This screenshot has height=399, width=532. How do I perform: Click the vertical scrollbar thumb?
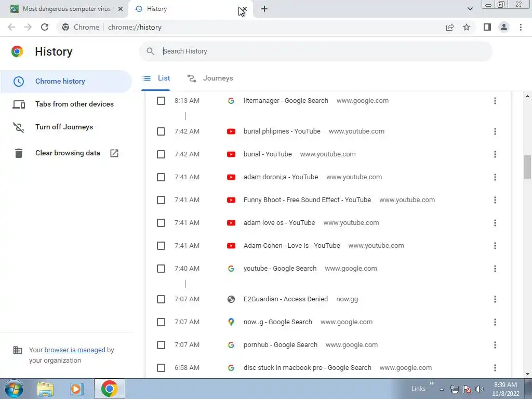pyautogui.click(x=527, y=167)
